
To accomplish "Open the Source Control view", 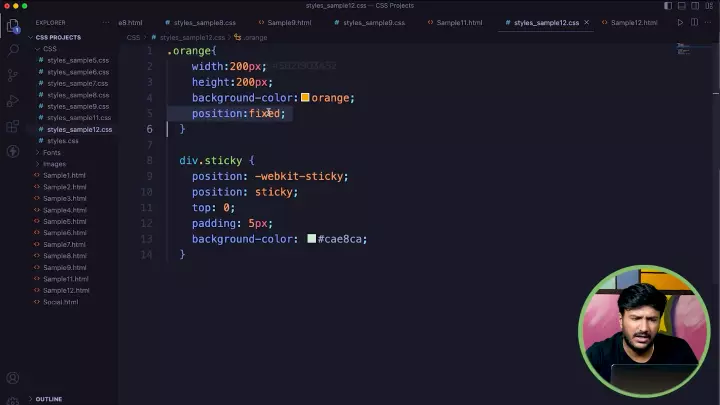I will click(x=13, y=74).
